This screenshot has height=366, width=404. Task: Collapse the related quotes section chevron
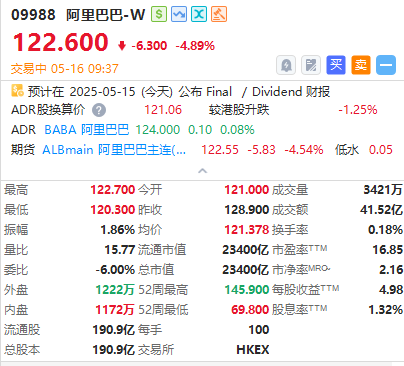tap(202, 171)
